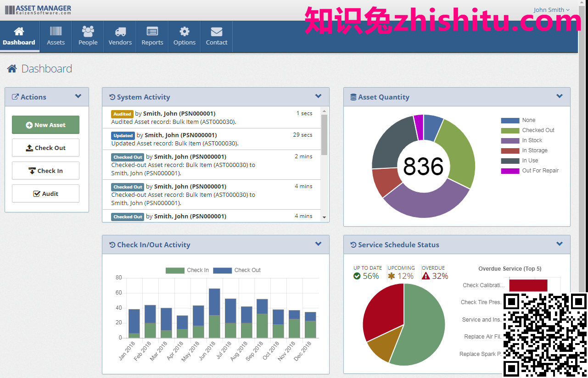Click the database icon beside Asset Quantity

[353, 97]
